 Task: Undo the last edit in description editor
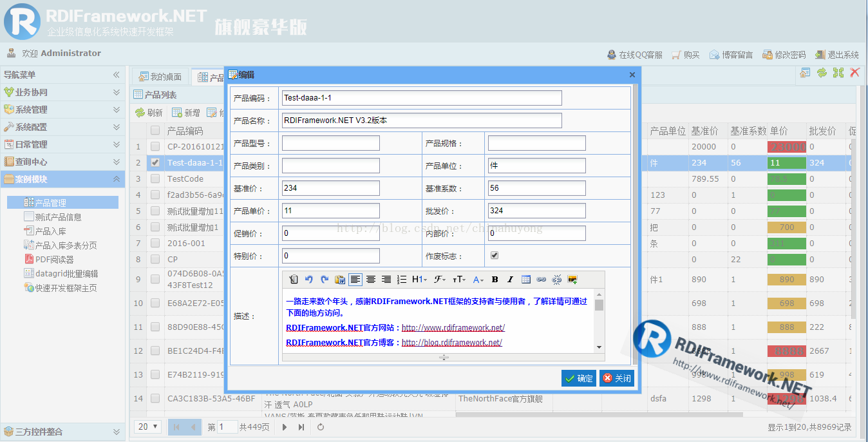coord(309,279)
